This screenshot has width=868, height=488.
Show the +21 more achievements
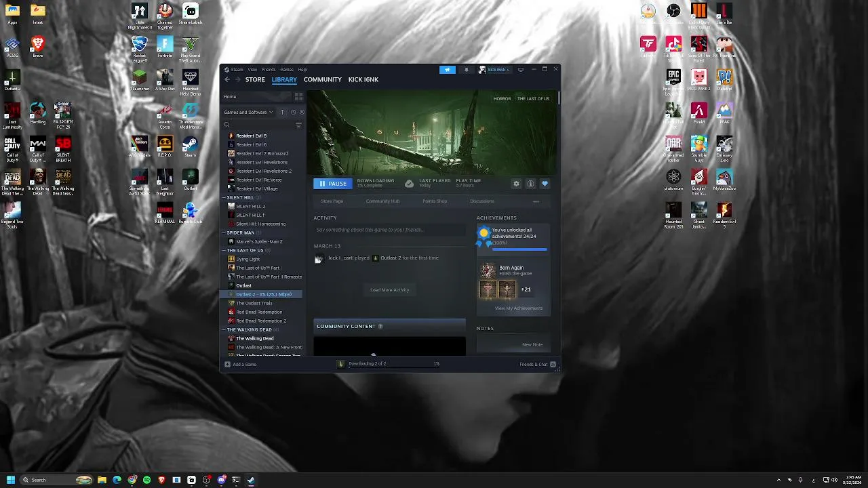pyautogui.click(x=526, y=289)
